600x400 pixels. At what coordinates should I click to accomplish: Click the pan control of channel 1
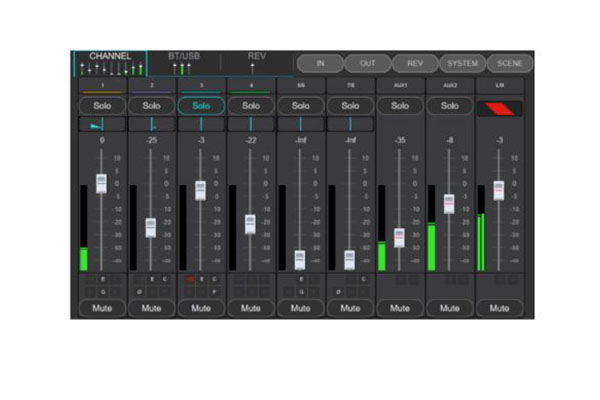pyautogui.click(x=102, y=124)
